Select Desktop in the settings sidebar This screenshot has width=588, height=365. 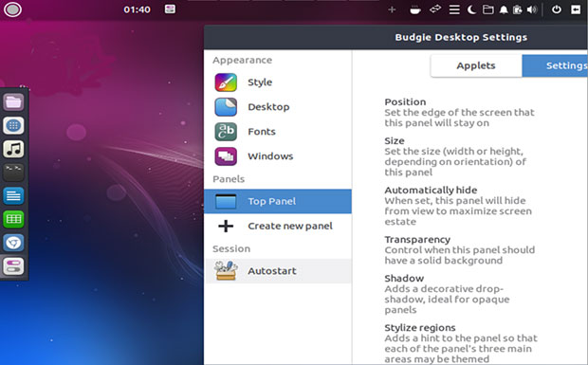pyautogui.click(x=278, y=107)
